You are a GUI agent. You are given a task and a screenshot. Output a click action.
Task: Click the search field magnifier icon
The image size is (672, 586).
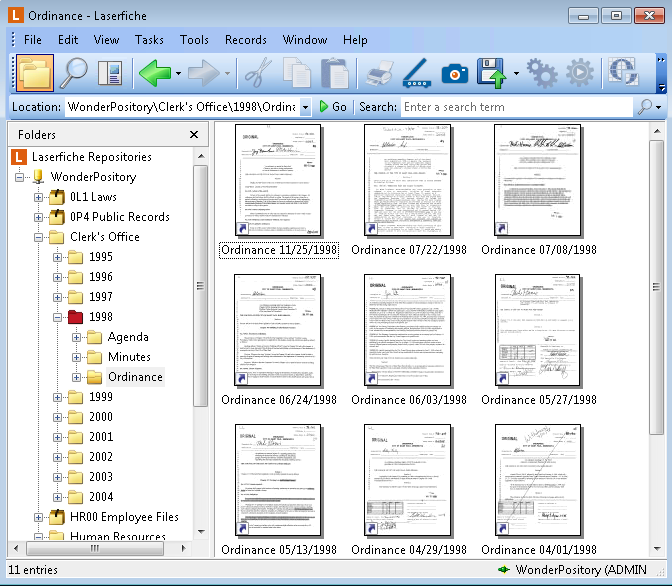tap(644, 107)
